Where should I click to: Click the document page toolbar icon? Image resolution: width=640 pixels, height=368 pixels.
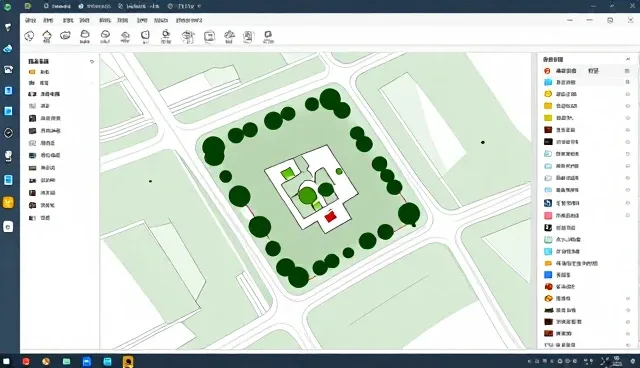[x=248, y=37]
